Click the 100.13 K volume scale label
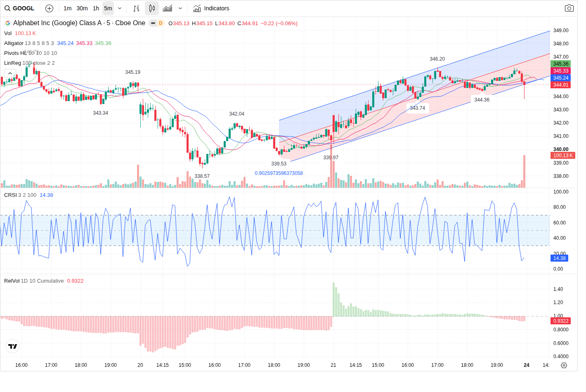Screen dimensions: 586x392 click(563, 156)
